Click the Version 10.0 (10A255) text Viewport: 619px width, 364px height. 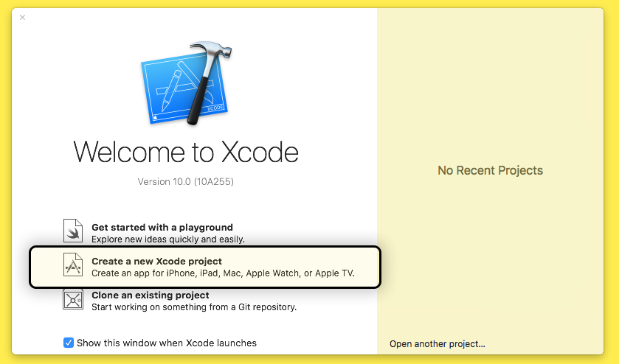point(185,181)
